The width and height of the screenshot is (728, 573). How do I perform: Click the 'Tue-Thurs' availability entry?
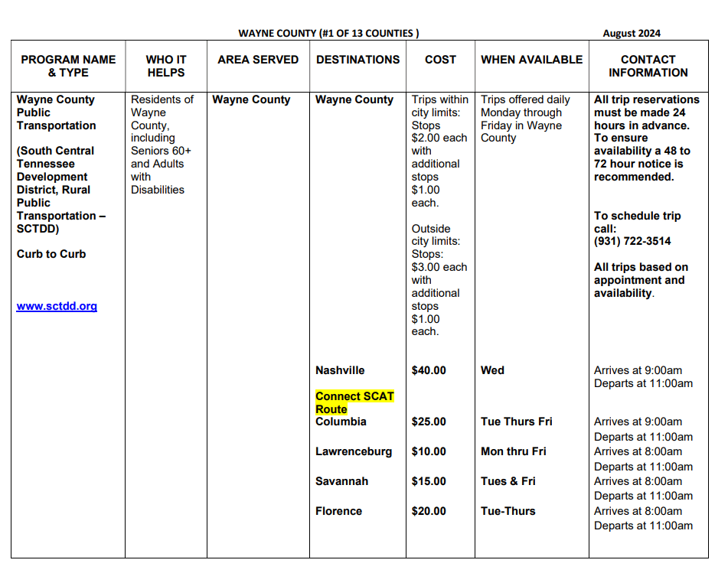point(508,511)
